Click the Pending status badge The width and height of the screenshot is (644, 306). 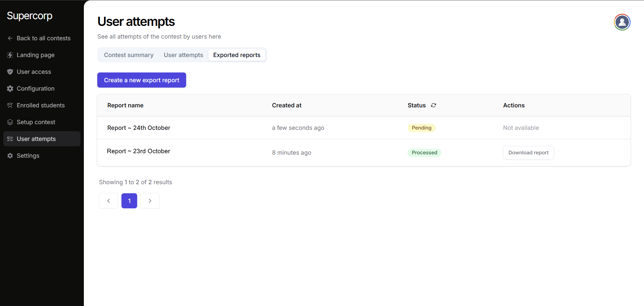tap(421, 128)
